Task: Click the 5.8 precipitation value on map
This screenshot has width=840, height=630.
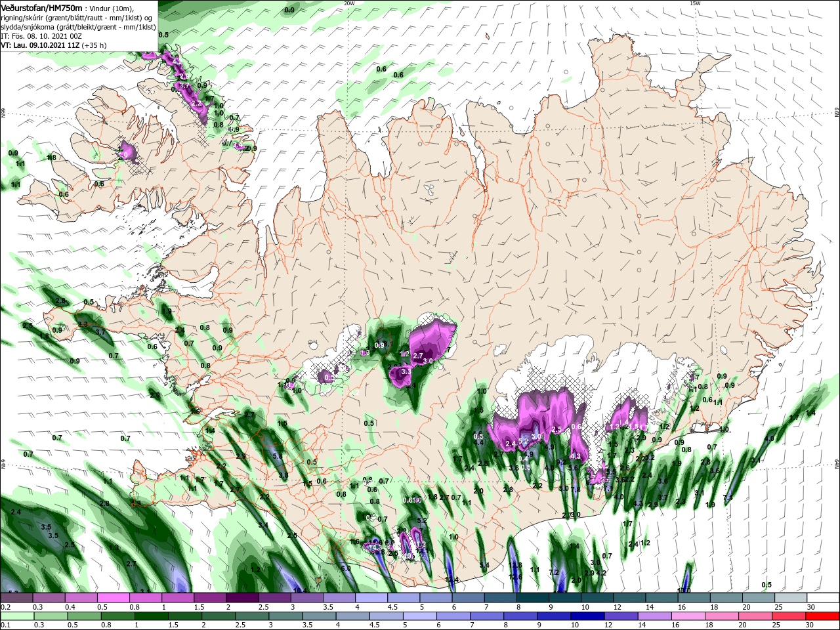Action: (277, 456)
